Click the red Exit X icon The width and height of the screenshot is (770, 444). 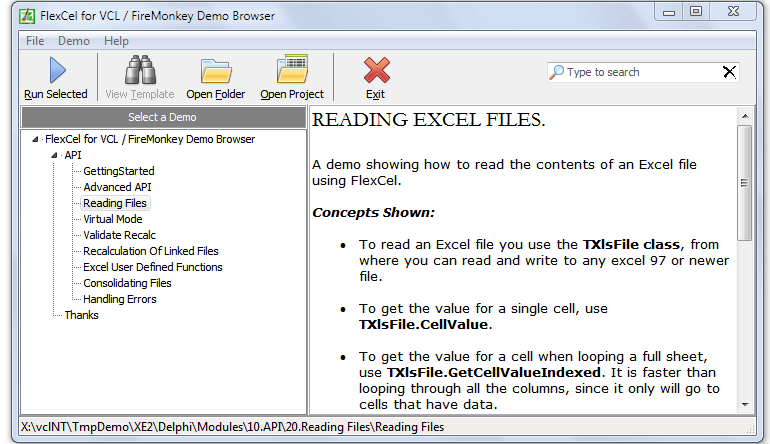pyautogui.click(x=377, y=70)
